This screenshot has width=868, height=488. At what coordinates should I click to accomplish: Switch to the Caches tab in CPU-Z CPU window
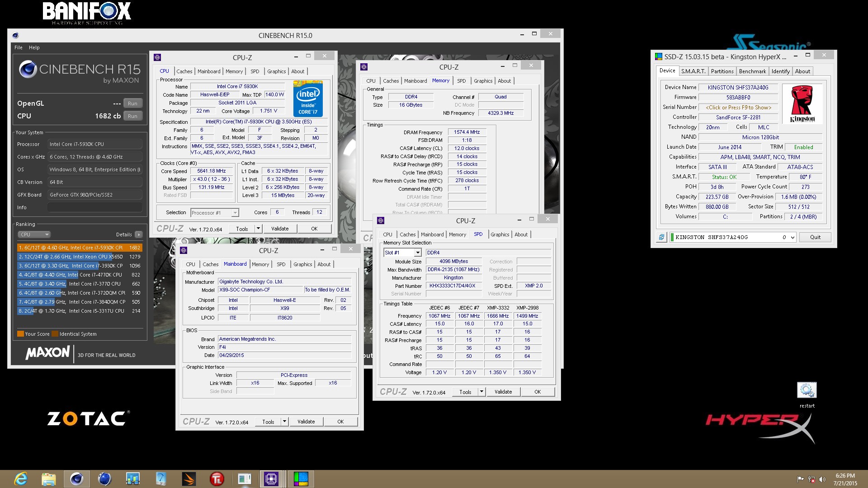pos(184,71)
